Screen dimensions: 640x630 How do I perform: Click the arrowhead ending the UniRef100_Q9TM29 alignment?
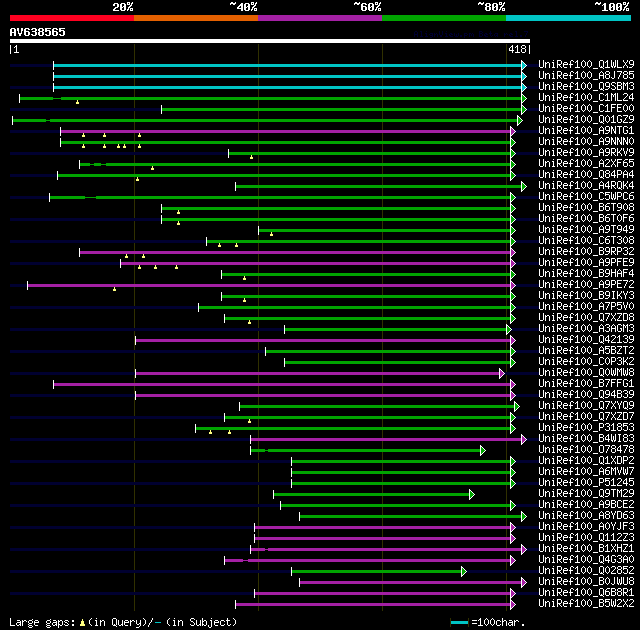tap(472, 495)
